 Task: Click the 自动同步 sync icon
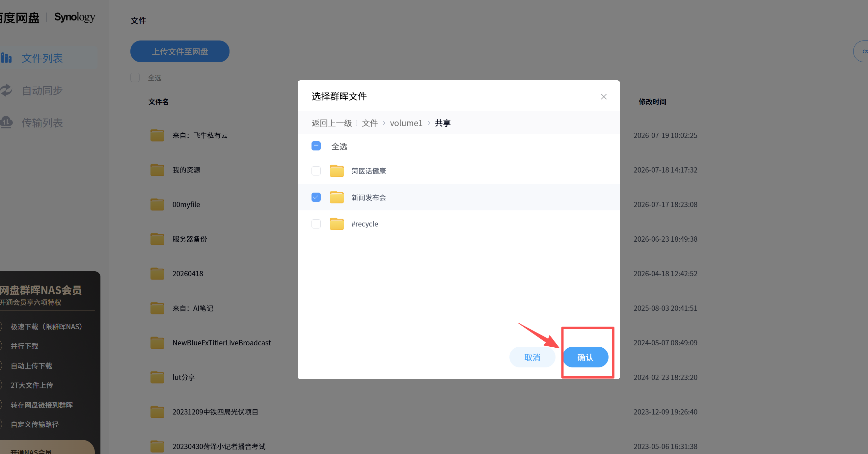pos(6,90)
